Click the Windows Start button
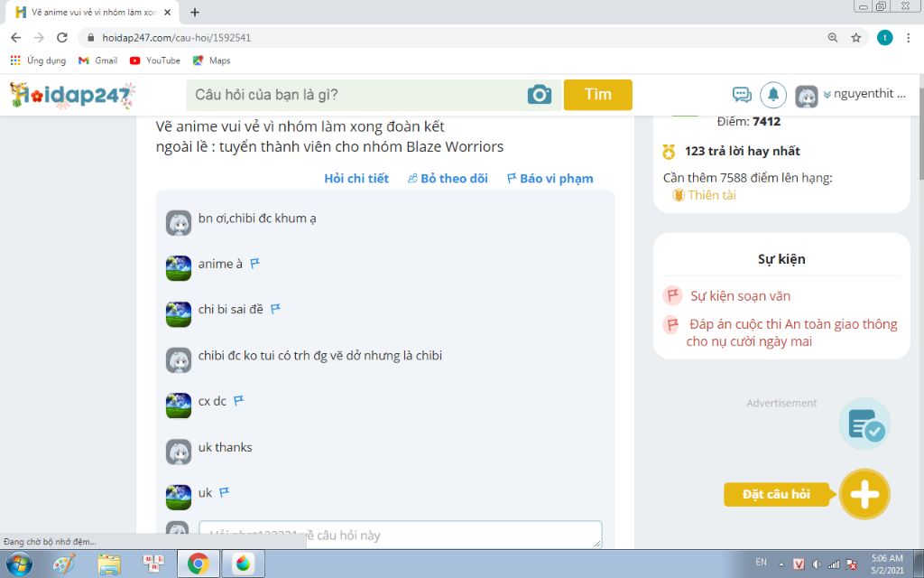924x578 pixels. 18,564
